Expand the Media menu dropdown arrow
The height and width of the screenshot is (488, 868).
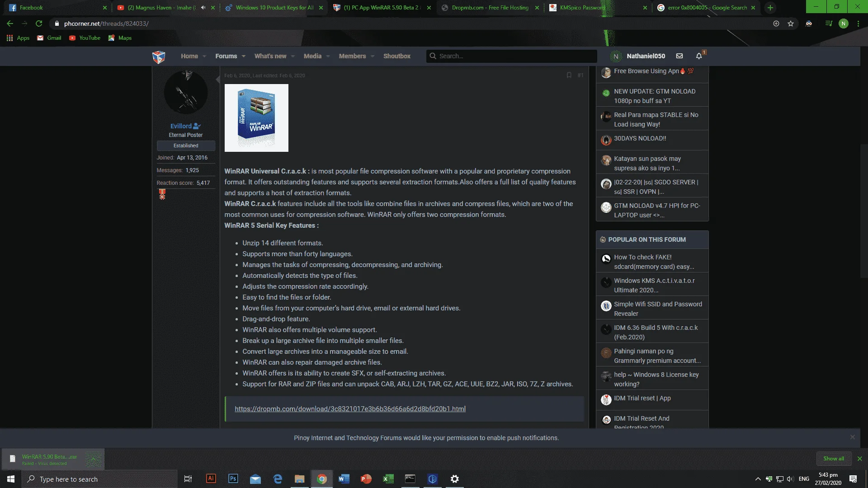click(x=328, y=56)
